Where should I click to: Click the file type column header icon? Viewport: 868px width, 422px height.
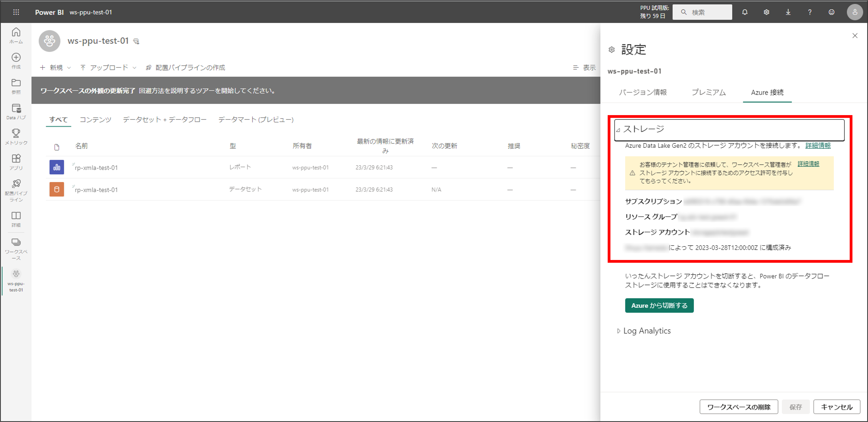pyautogui.click(x=57, y=147)
